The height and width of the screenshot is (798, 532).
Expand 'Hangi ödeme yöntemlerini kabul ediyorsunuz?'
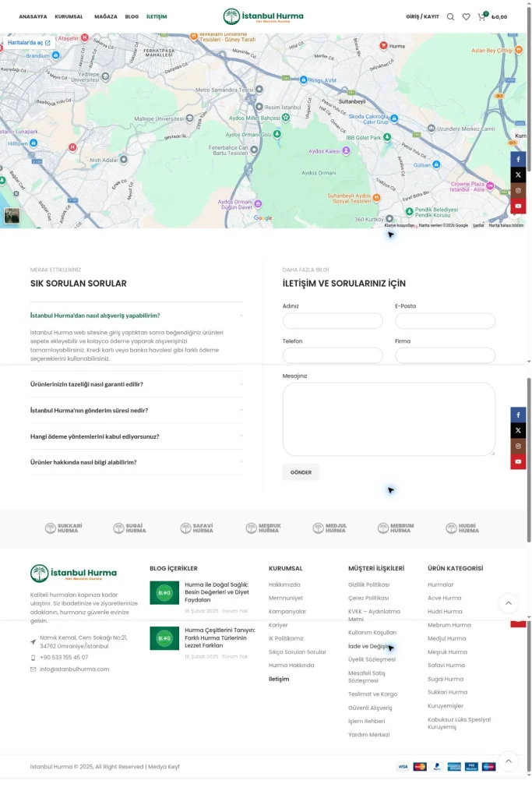(x=136, y=436)
